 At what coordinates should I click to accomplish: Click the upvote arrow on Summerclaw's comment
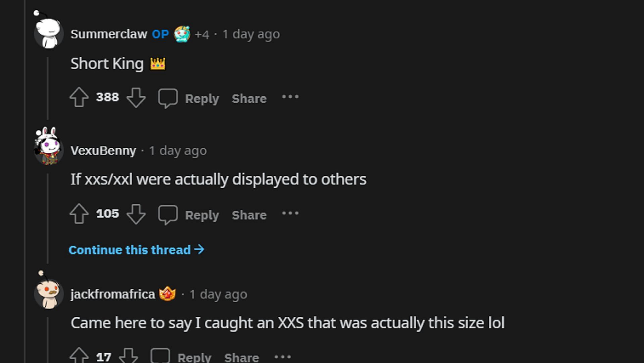pyautogui.click(x=79, y=97)
